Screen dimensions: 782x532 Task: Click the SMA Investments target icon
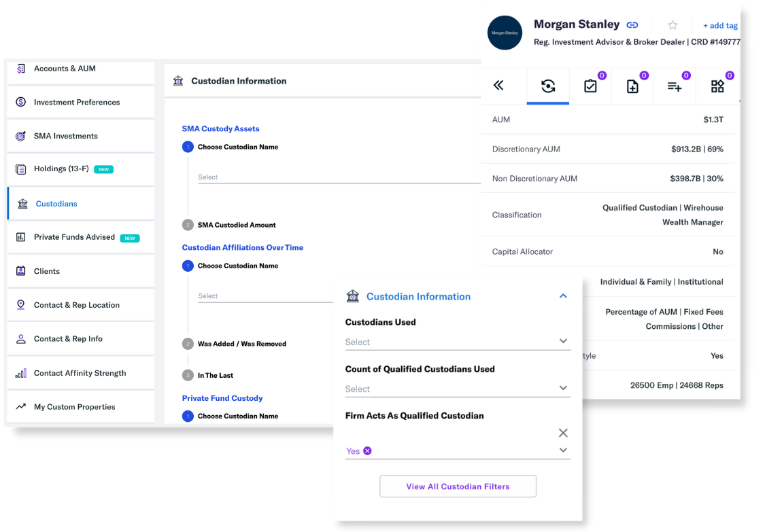click(20, 136)
